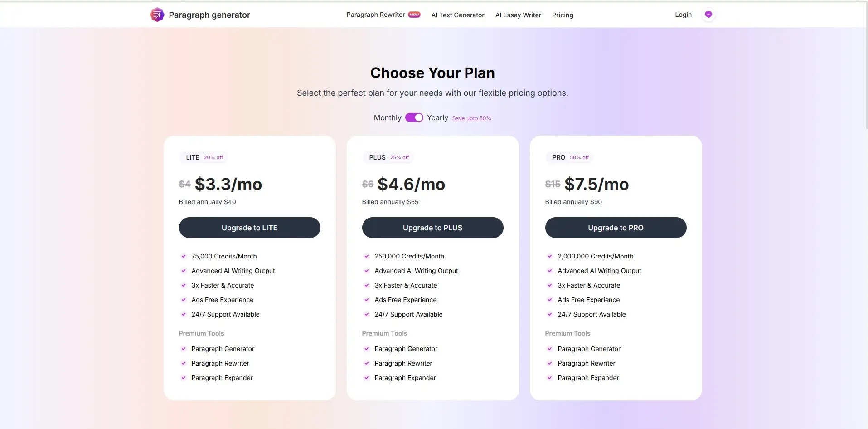Click checkmark beside 75,000 Credits/Month in LITE
The image size is (868, 429).
(x=183, y=256)
